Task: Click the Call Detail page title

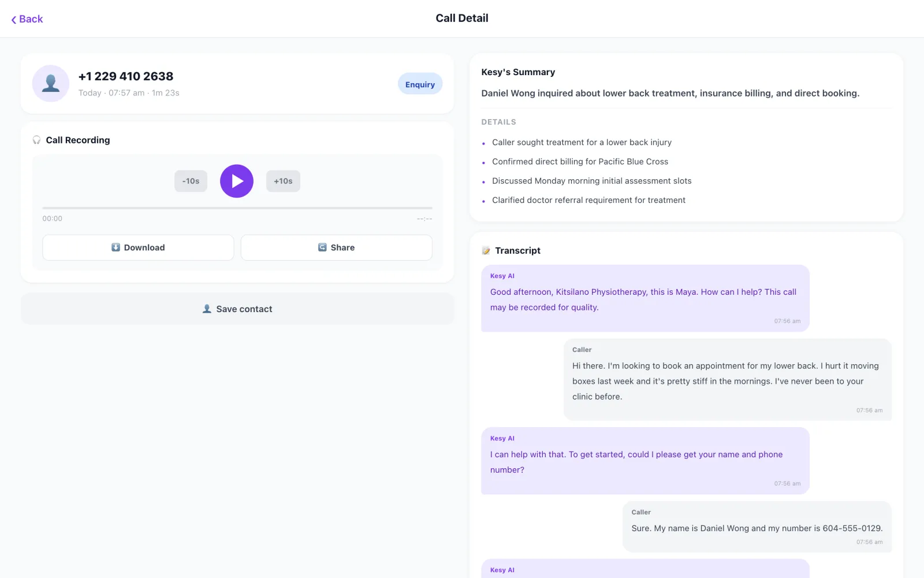Action: [462, 18]
